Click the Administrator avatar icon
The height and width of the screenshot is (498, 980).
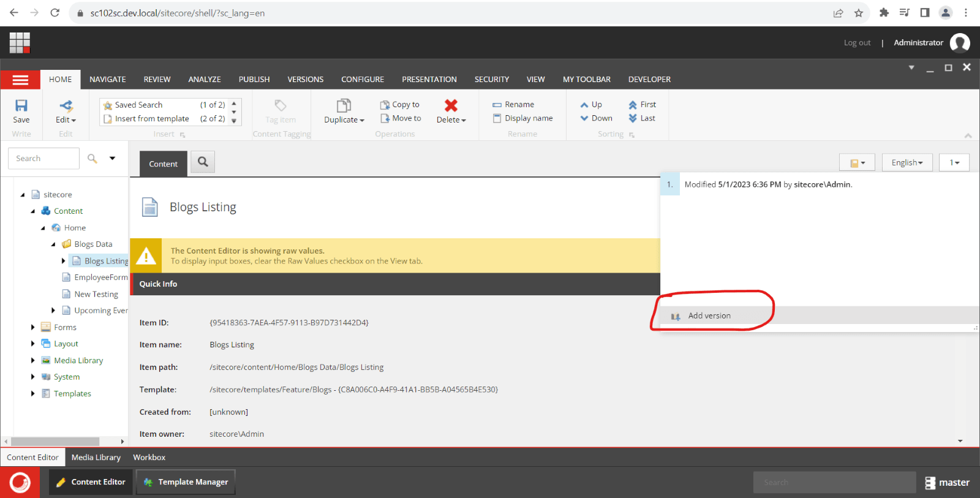pyautogui.click(x=960, y=43)
